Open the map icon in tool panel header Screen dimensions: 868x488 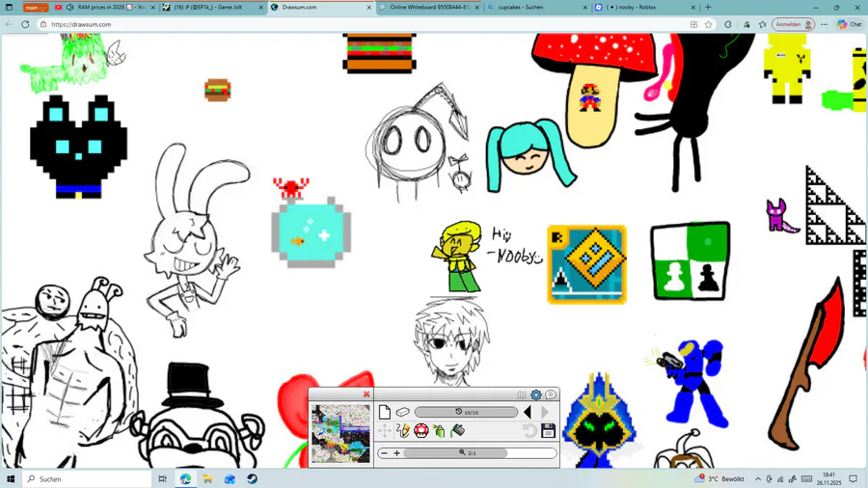point(522,394)
